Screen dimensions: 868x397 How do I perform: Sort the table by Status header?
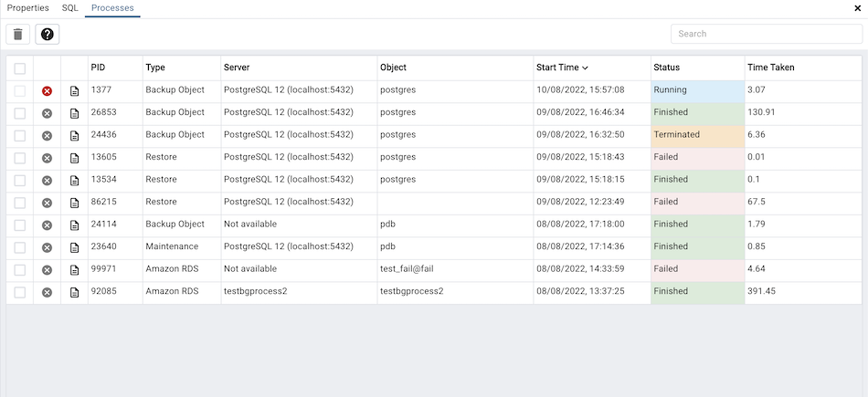[x=666, y=68]
